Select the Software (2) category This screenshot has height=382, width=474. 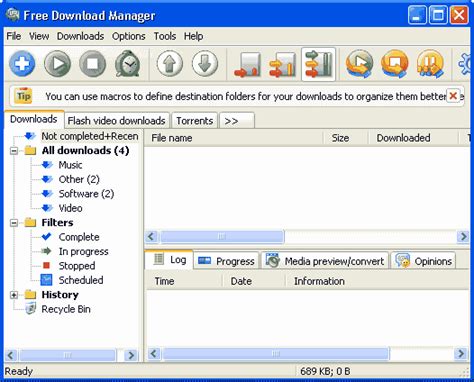click(x=86, y=194)
